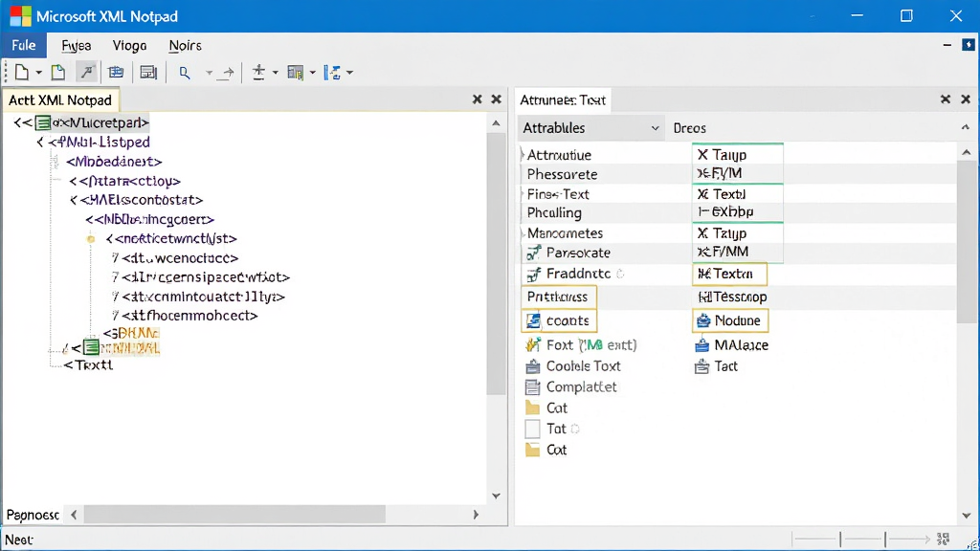The image size is (980, 551).
Task: Click the Prıtthaıss button
Action: (x=559, y=297)
